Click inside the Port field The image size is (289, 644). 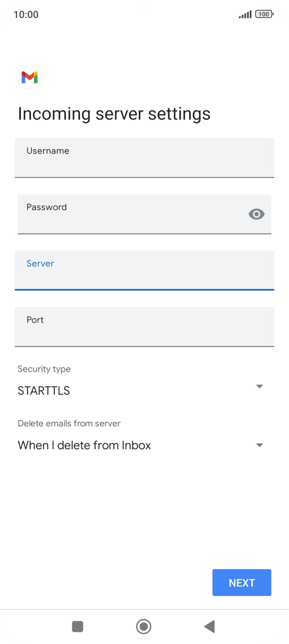pyautogui.click(x=144, y=326)
